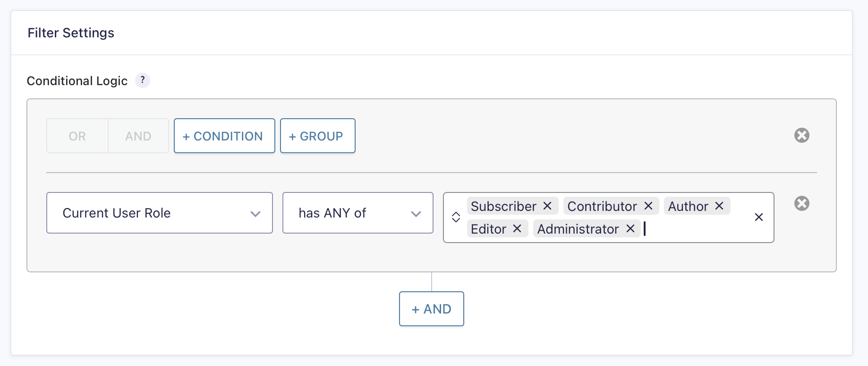Select the AND logic toggle
868x366 pixels.
tap(138, 136)
